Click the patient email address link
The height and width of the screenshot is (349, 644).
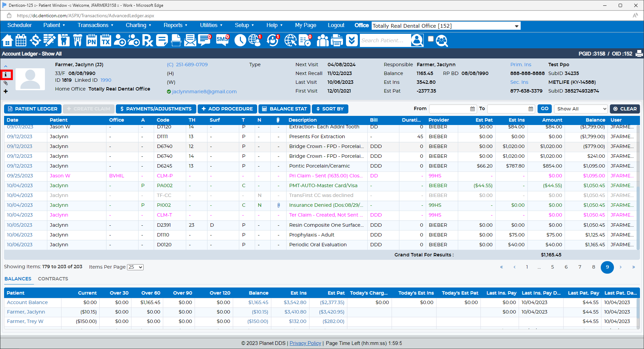coord(204,92)
